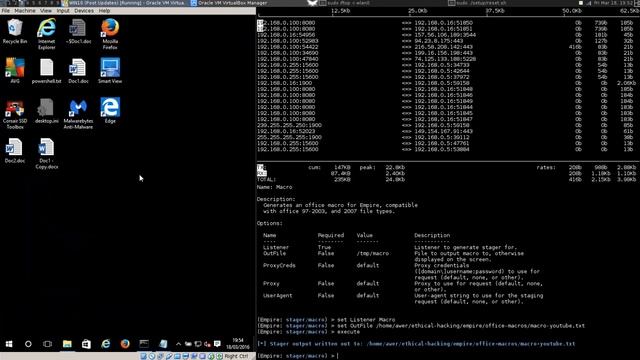Open Task View in the taskbar
The image size is (640, 360).
click(47, 344)
